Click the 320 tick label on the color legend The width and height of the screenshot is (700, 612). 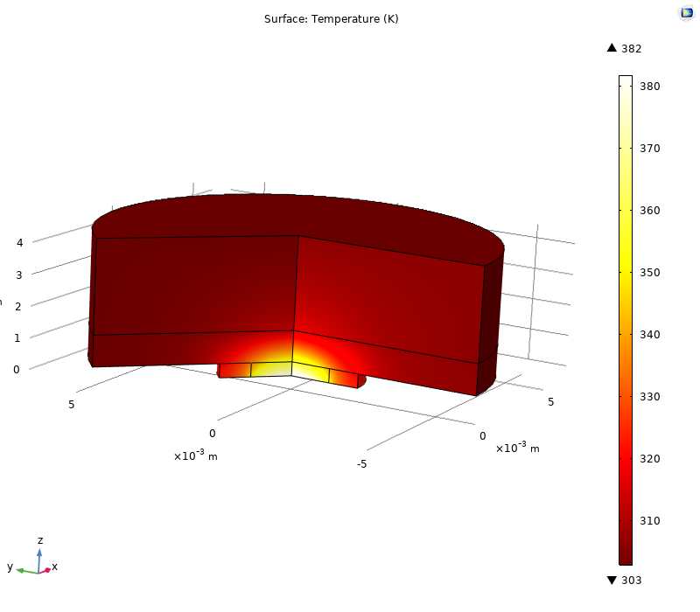(649, 458)
